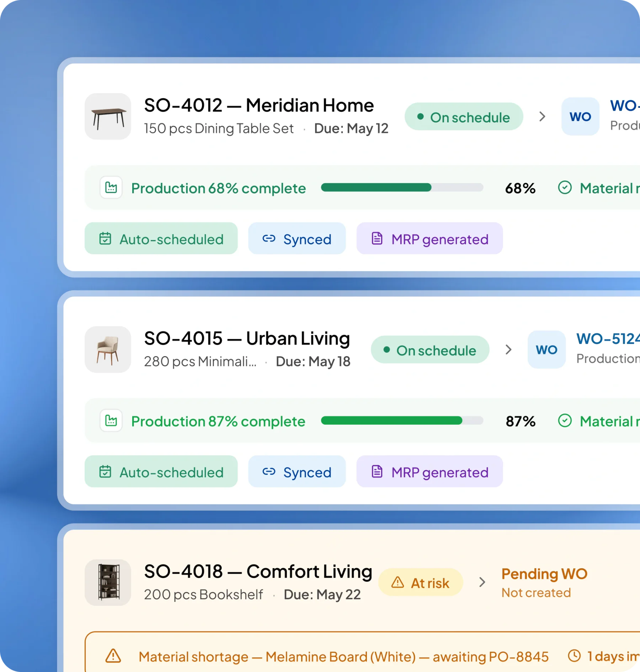640x672 pixels.
Task: Expand the chevron next to At risk badge
Action: click(482, 582)
